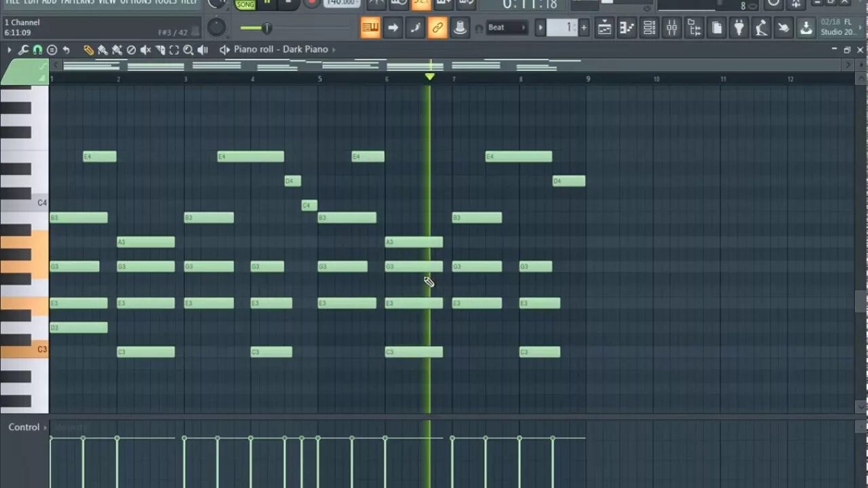Screen dimensions: 868x488
Task: Click the horizontal overview scroll right arrow
Action: tap(848, 65)
